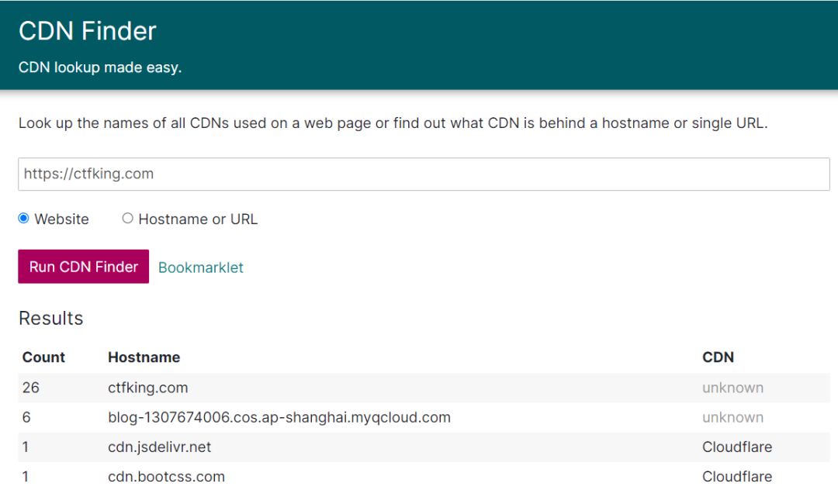Click Cloudflare in the cdn.jsdelivr.net row
This screenshot has width=838, height=504.
click(737, 447)
